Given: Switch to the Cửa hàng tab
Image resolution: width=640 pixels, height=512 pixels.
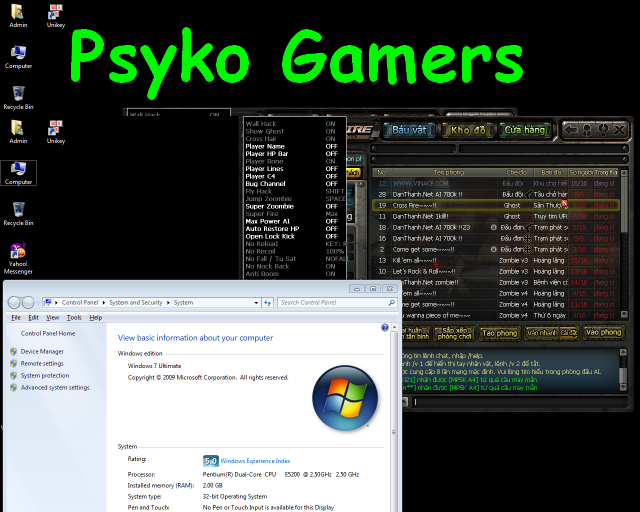Looking at the screenshot, I should 524,130.
